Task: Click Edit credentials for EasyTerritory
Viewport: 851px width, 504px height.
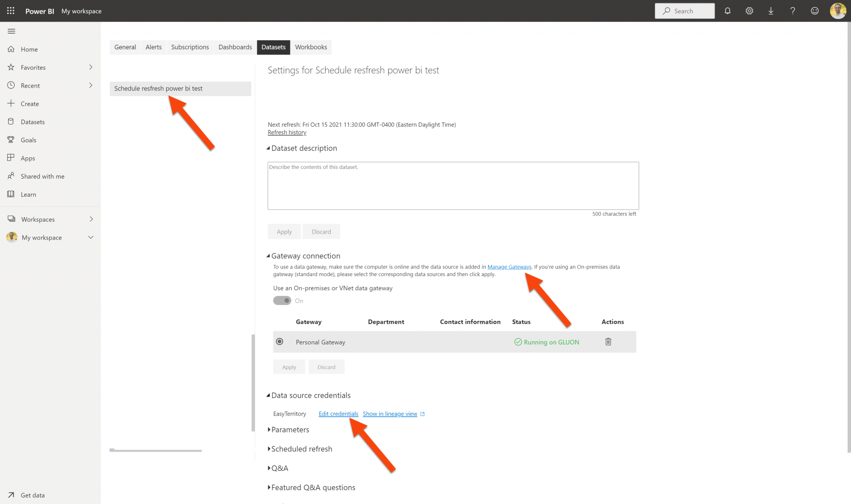Action: [x=338, y=413]
